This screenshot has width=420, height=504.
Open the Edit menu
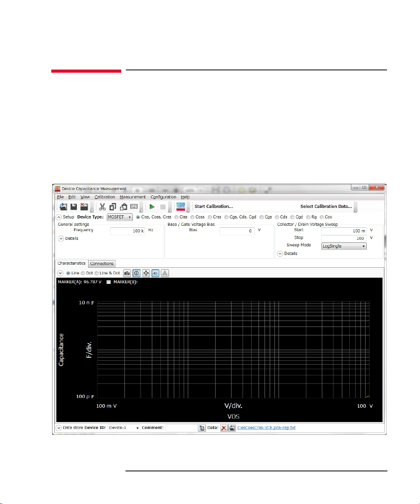[x=72, y=197]
